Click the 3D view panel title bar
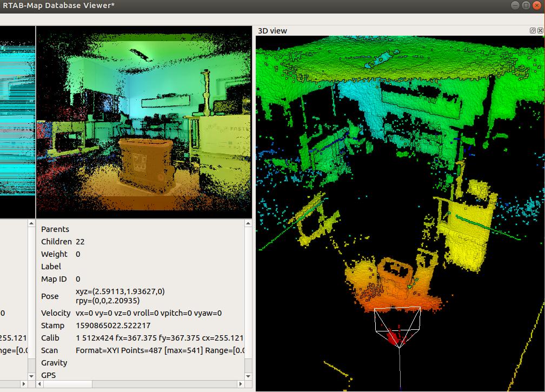 (x=378, y=31)
